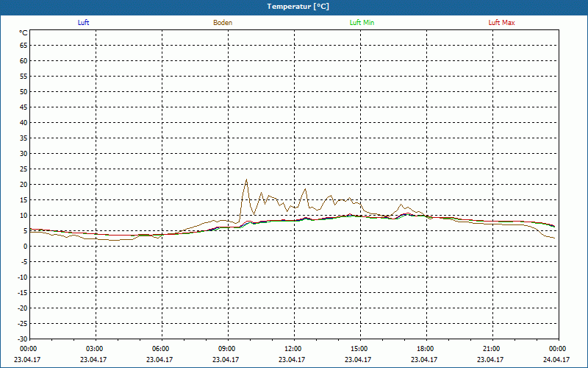
Task: Click the 03:00 time axis label
Action: (x=95, y=349)
